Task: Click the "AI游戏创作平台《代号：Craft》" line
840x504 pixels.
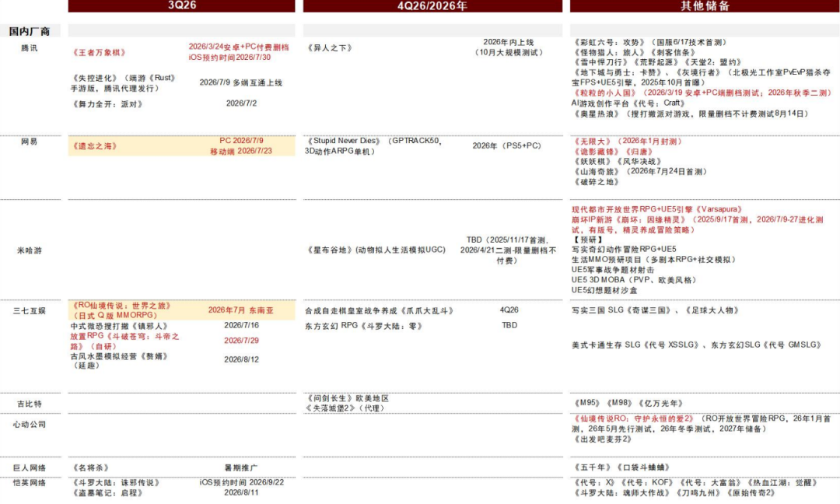Action: (628, 103)
